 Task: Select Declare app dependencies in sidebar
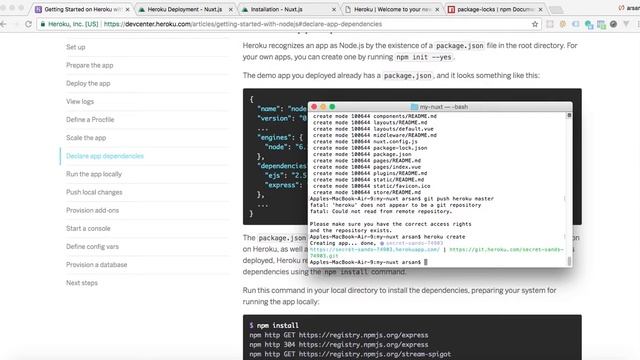point(105,156)
